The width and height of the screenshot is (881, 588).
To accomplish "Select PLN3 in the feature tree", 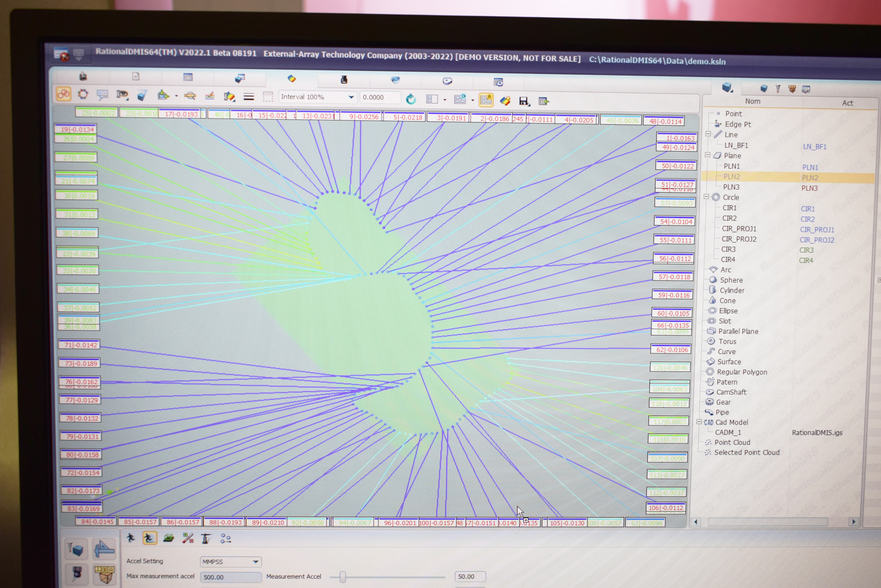I will (x=731, y=187).
